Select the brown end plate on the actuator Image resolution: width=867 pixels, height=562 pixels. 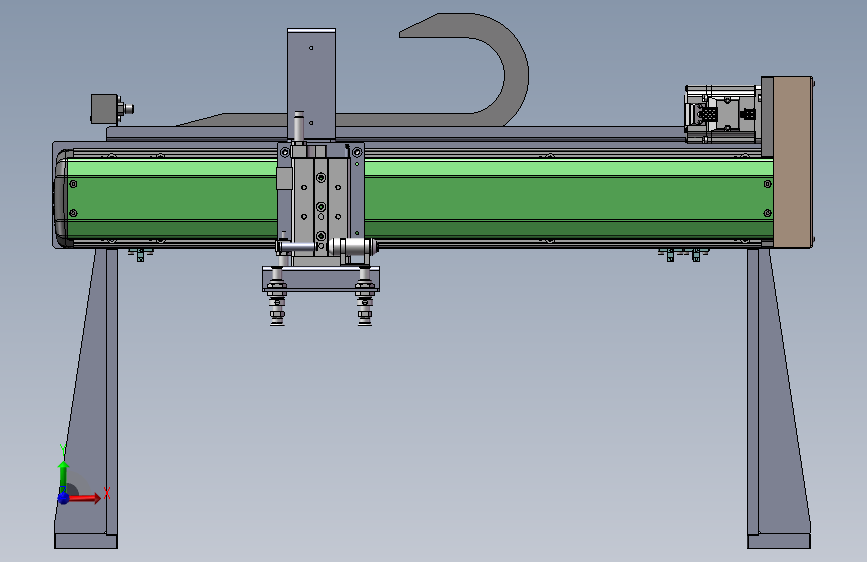click(792, 162)
